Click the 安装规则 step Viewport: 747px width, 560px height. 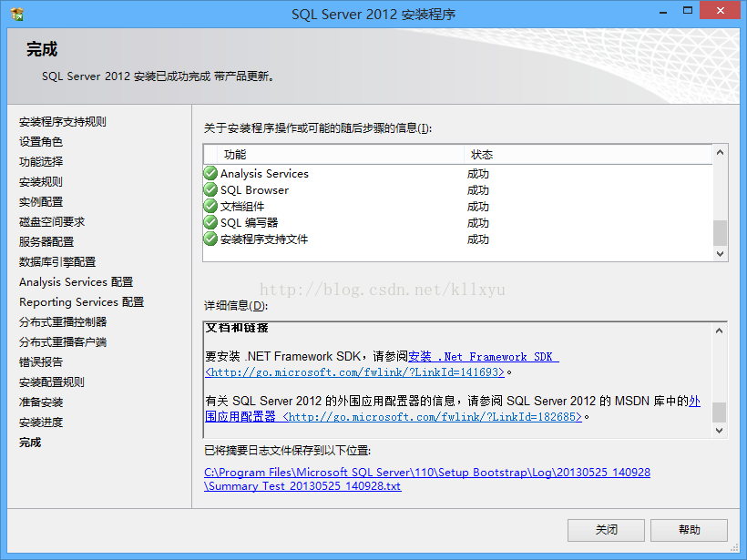[x=41, y=181]
